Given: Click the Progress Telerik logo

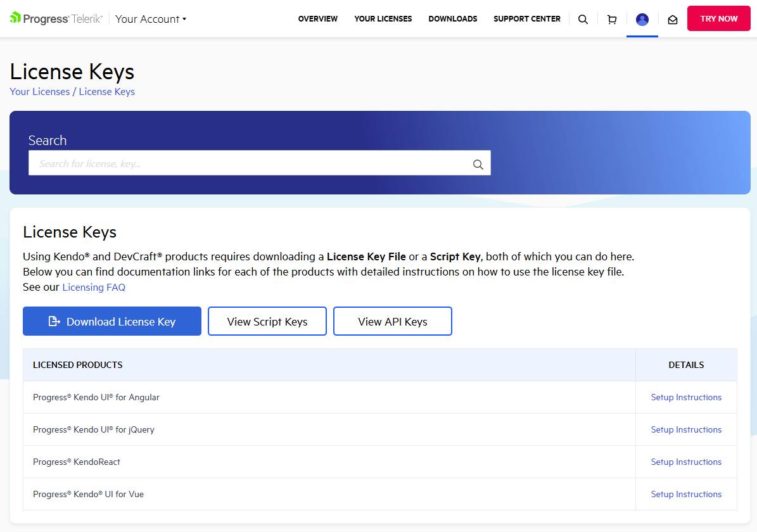Looking at the screenshot, I should point(56,19).
